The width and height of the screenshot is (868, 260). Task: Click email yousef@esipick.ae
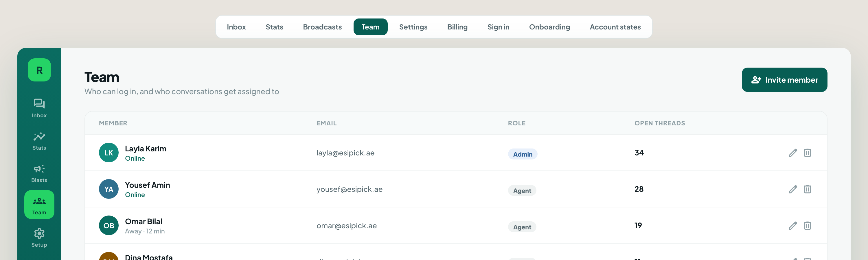click(350, 189)
